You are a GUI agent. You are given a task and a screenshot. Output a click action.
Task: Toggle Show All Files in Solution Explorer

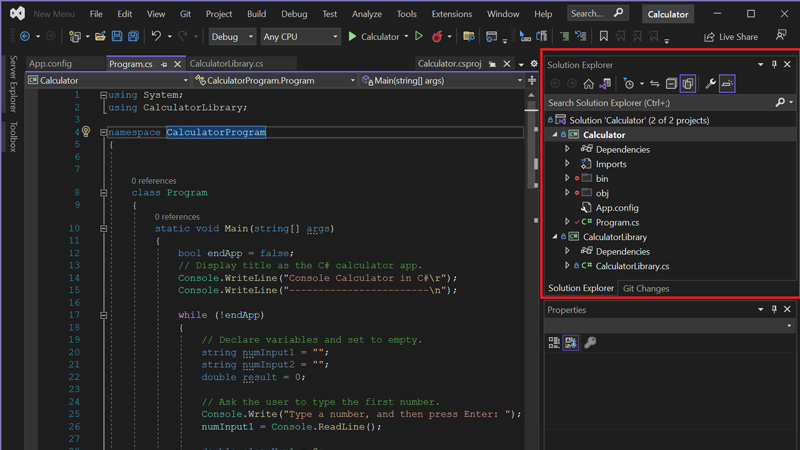coord(688,84)
